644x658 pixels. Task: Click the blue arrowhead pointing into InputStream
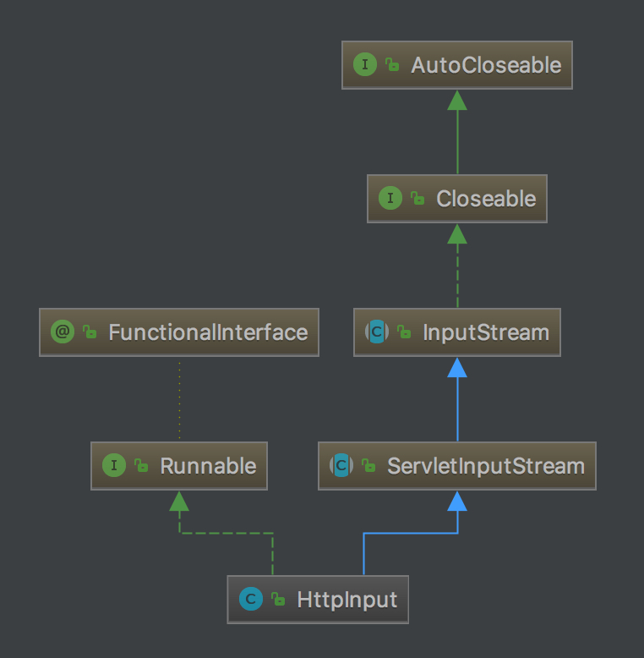coord(457,367)
